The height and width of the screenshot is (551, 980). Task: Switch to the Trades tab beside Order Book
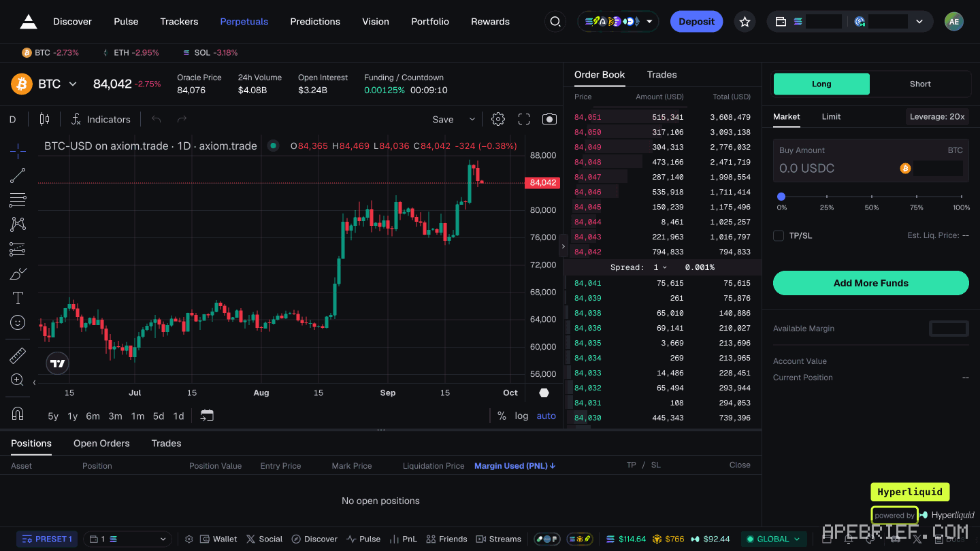point(661,75)
